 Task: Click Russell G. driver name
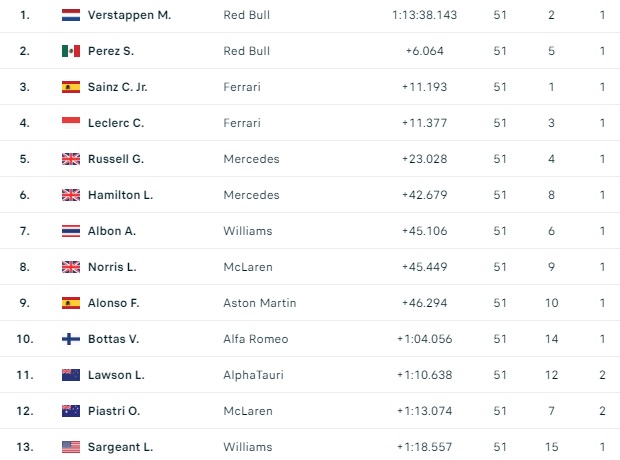(x=116, y=159)
